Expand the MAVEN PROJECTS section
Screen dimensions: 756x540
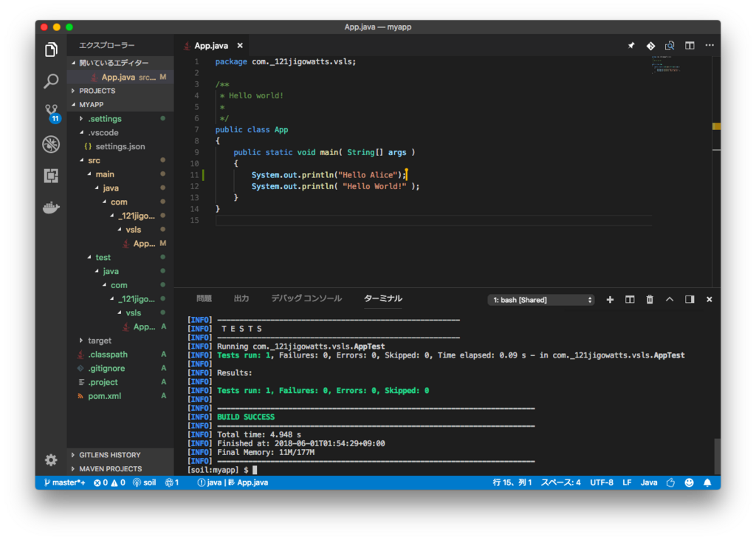tap(111, 468)
